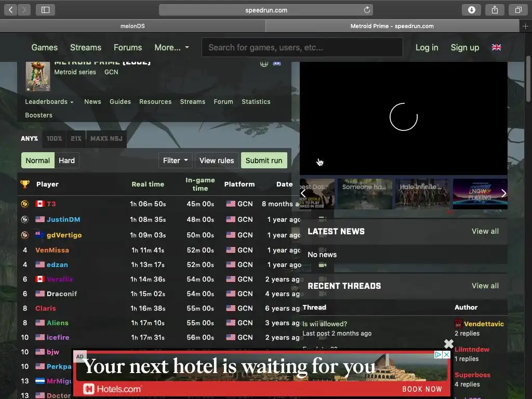Open the Boosters link
532x399 pixels.
(x=38, y=115)
